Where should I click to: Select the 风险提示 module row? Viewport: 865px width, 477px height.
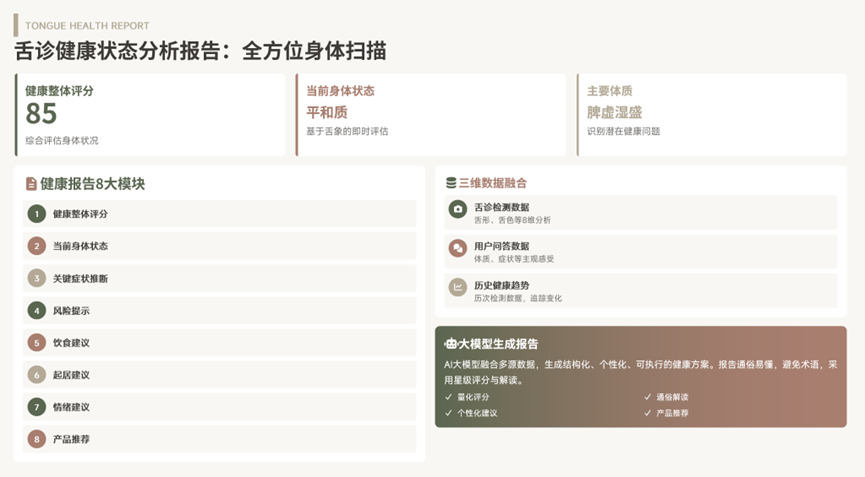(220, 311)
